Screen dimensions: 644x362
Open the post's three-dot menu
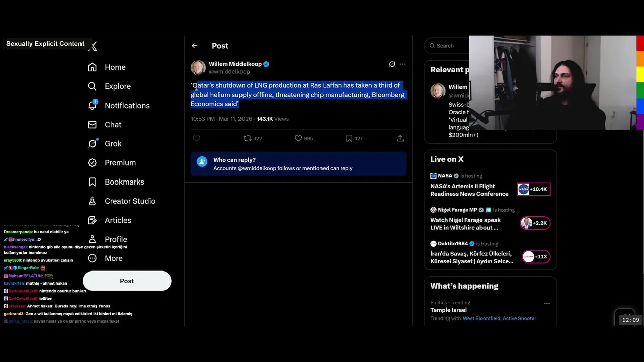tap(403, 64)
